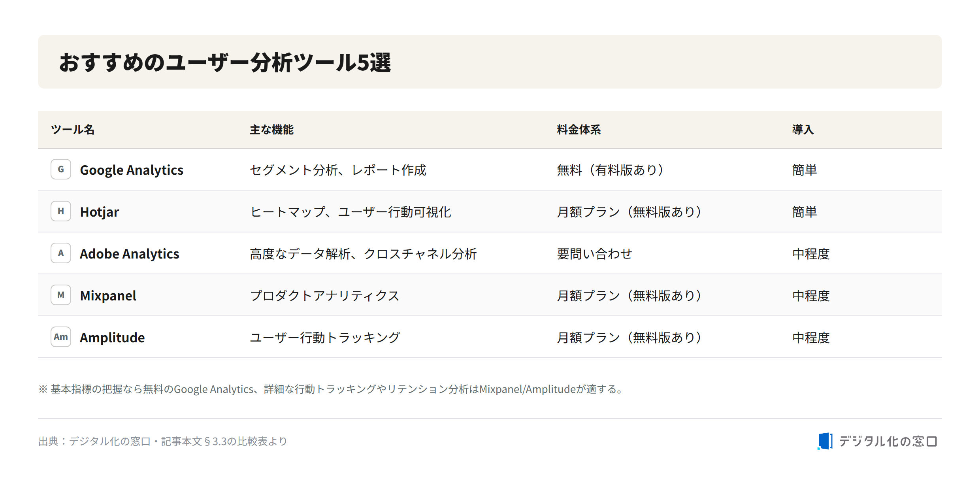Click the Mixpanel 'M' icon badge
The height and width of the screenshot is (487, 980).
click(61, 295)
